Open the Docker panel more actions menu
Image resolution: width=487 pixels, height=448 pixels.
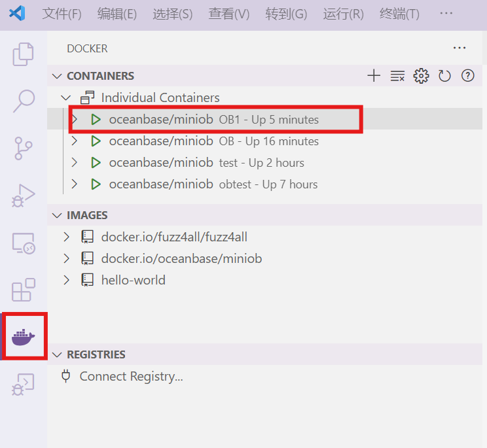tap(460, 48)
